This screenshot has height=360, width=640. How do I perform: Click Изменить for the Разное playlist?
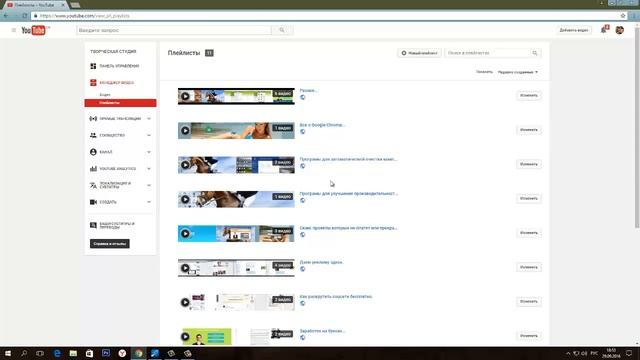pyautogui.click(x=529, y=96)
